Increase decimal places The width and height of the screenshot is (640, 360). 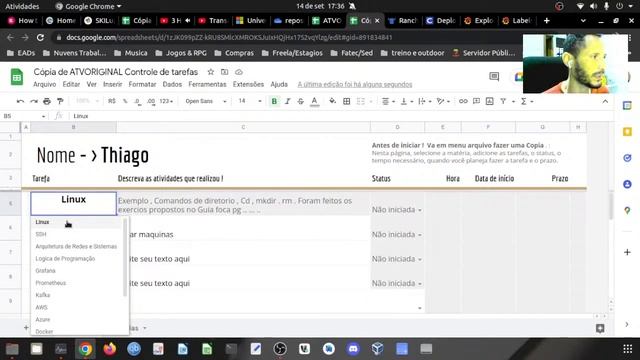(151, 101)
